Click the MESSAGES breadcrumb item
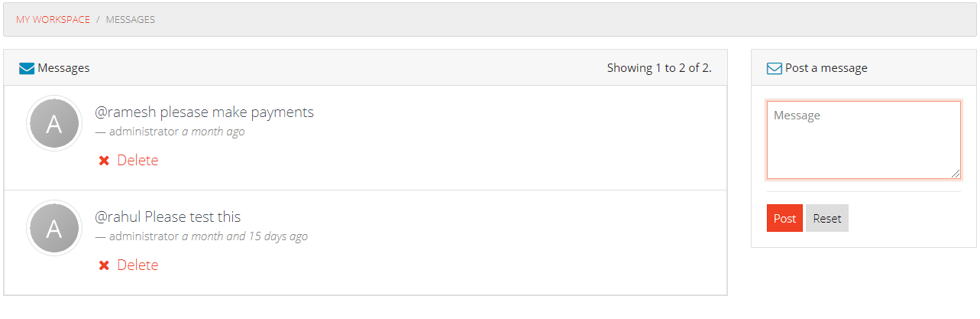Viewport: 980px width, 319px height. (x=131, y=20)
